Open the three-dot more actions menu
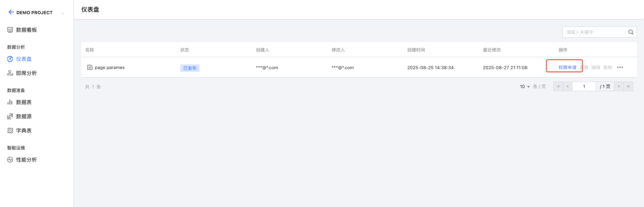 click(x=620, y=68)
